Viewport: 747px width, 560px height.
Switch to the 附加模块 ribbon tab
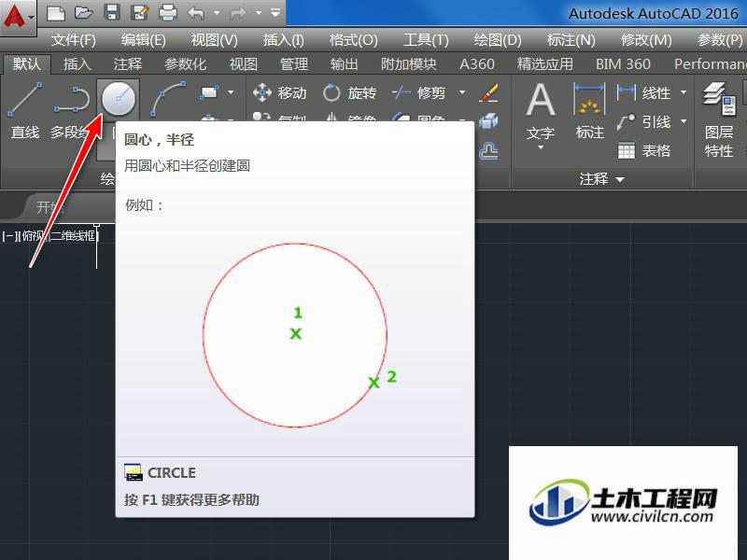tap(409, 63)
